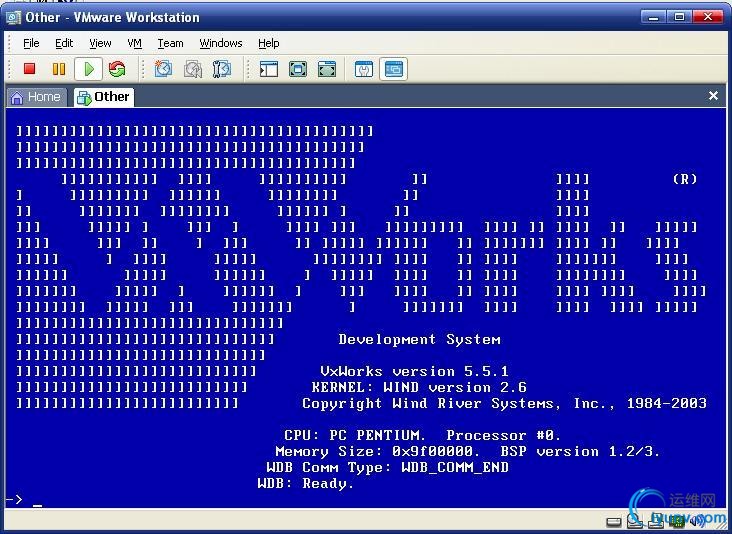Click the 'WDB_COMM_END' text

point(455,468)
